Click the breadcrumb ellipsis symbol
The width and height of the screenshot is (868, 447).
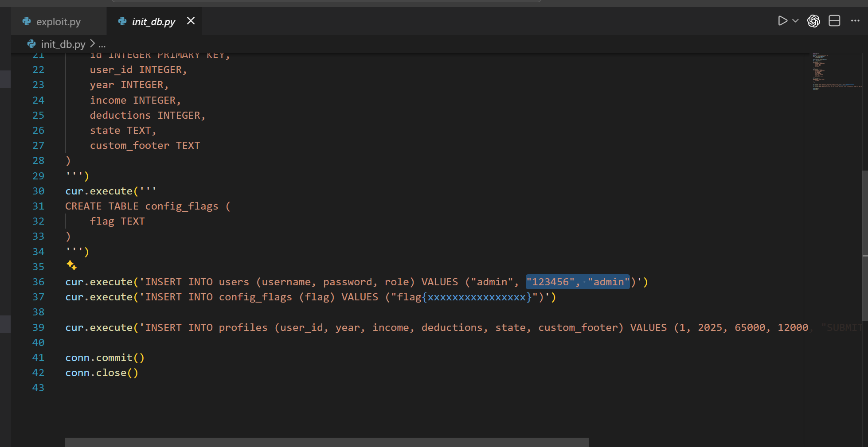click(x=102, y=44)
